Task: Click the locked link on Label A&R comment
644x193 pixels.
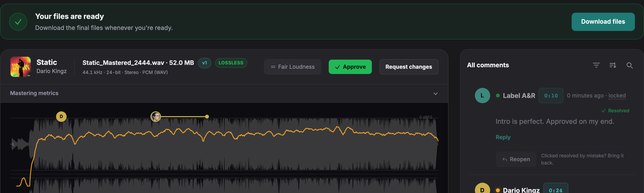Action: point(617,96)
